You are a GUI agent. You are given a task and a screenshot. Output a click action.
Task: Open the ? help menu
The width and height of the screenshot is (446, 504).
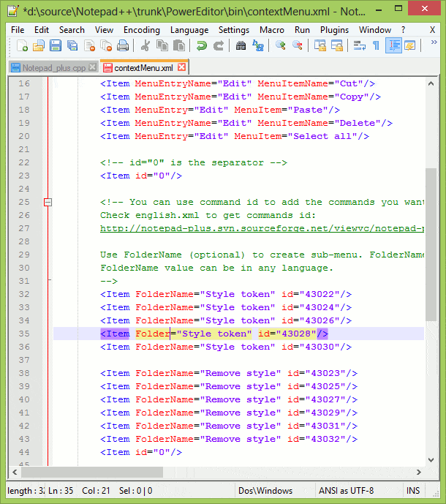coord(404,30)
